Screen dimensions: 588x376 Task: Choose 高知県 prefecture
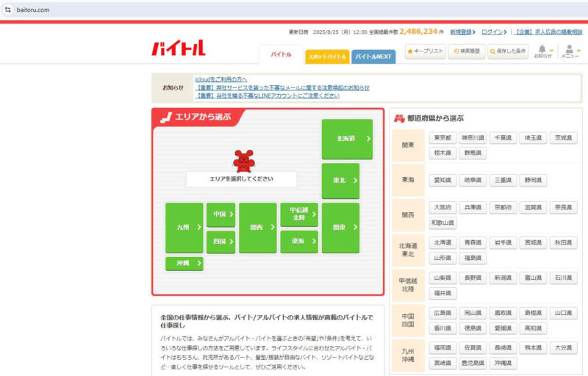[534, 328]
